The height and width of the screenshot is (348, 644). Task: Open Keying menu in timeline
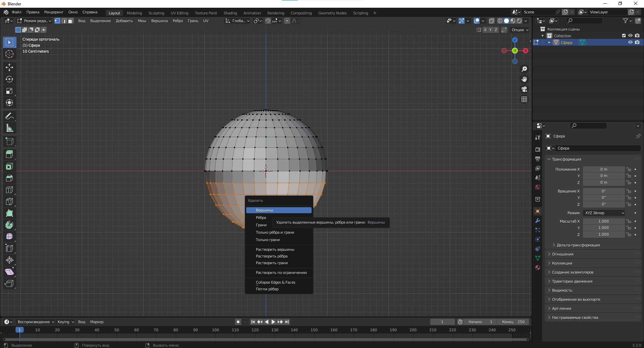65,322
